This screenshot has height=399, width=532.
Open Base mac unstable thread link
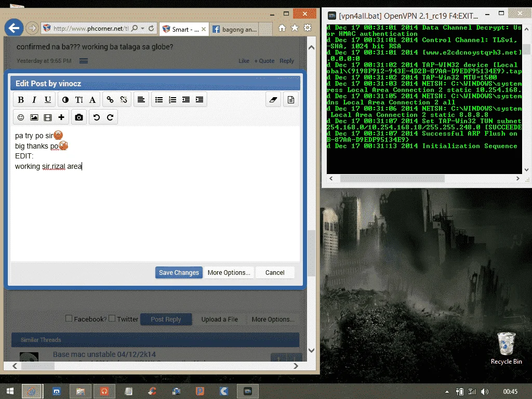click(104, 354)
